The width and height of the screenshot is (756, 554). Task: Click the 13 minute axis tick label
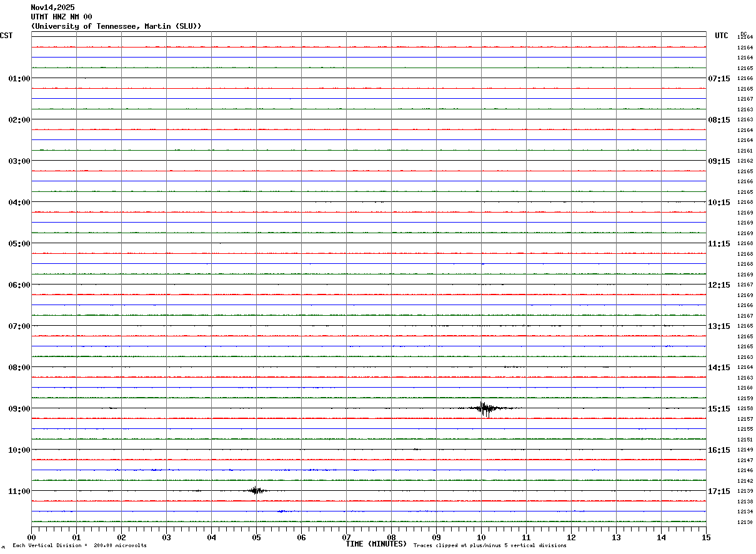[617, 537]
